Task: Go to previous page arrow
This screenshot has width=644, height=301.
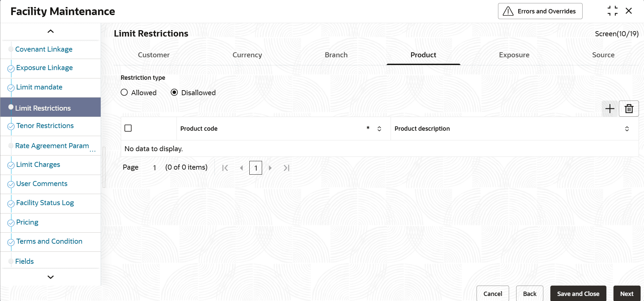Action: [241, 168]
